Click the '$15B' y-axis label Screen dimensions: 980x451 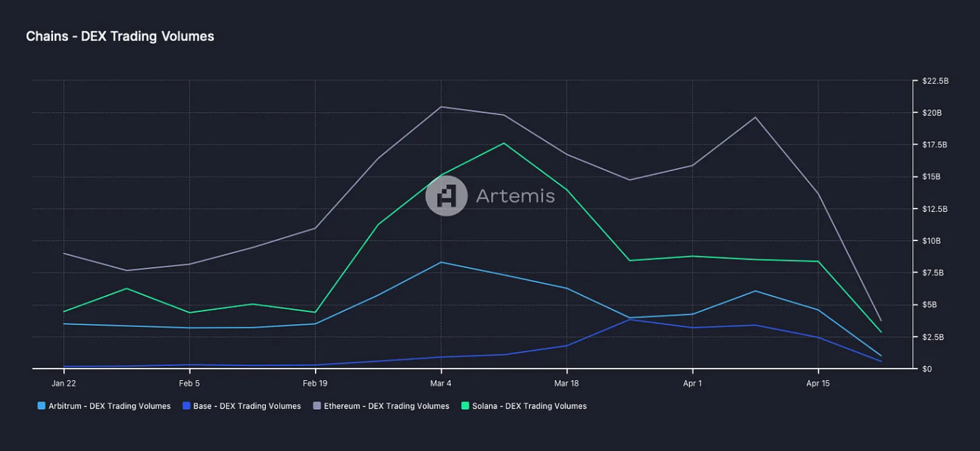click(931, 177)
